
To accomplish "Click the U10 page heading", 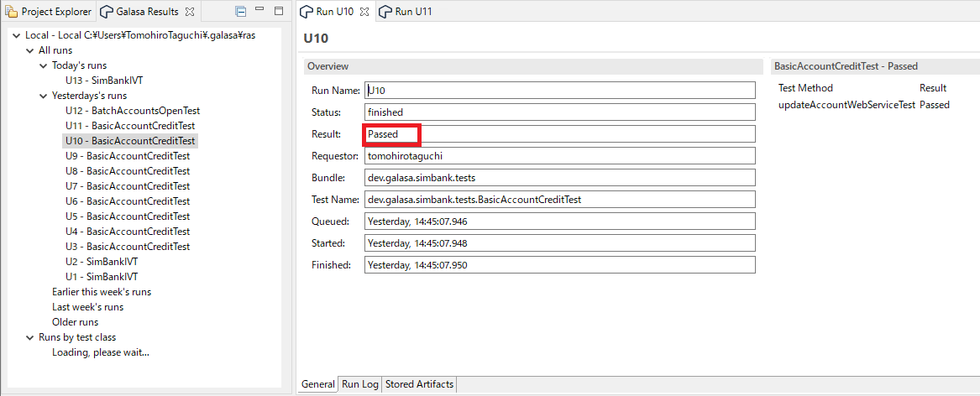I will pos(316,38).
